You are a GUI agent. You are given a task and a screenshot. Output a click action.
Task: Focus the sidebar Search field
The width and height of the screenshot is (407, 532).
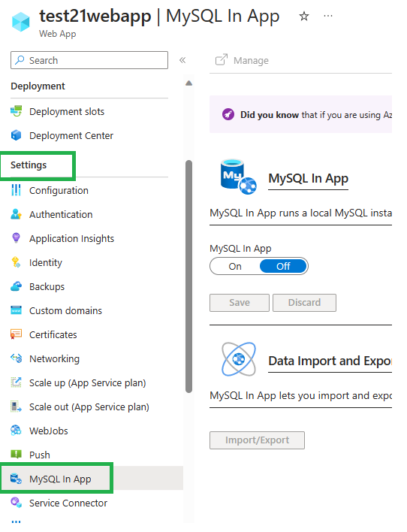(x=89, y=60)
